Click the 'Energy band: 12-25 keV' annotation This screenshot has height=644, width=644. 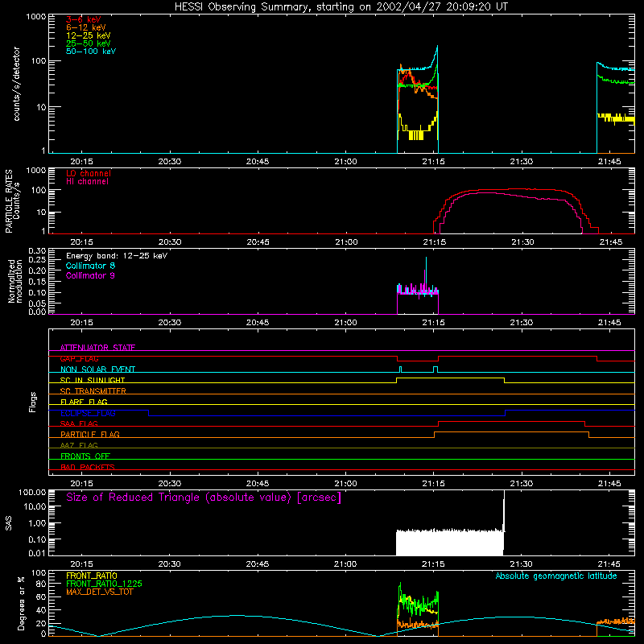click(117, 256)
